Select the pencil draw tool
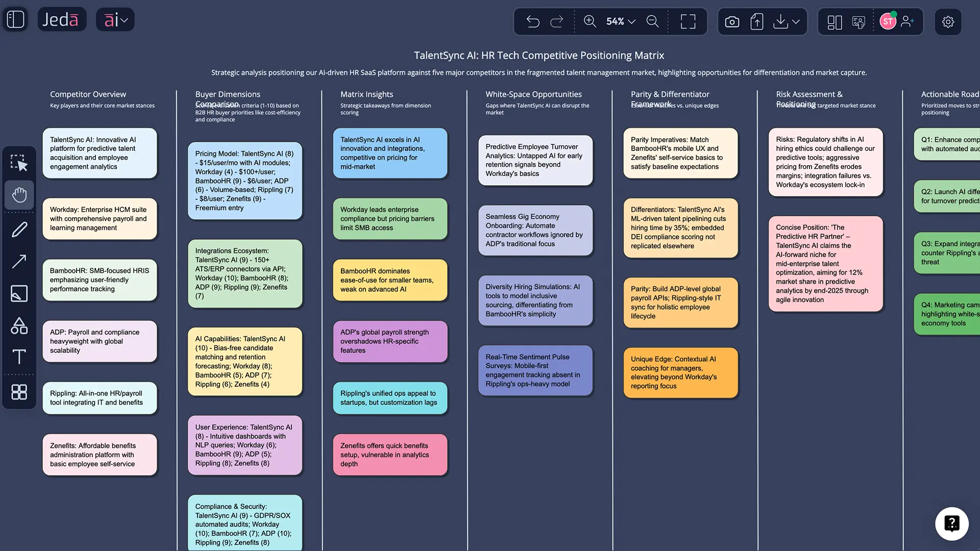The image size is (980, 551). pyautogui.click(x=19, y=230)
